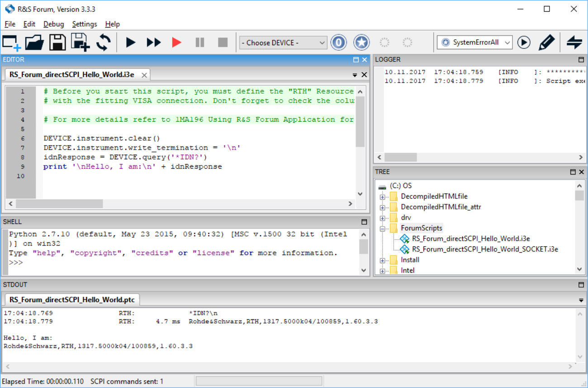
Task: Pause script execution
Action: pyautogui.click(x=200, y=43)
